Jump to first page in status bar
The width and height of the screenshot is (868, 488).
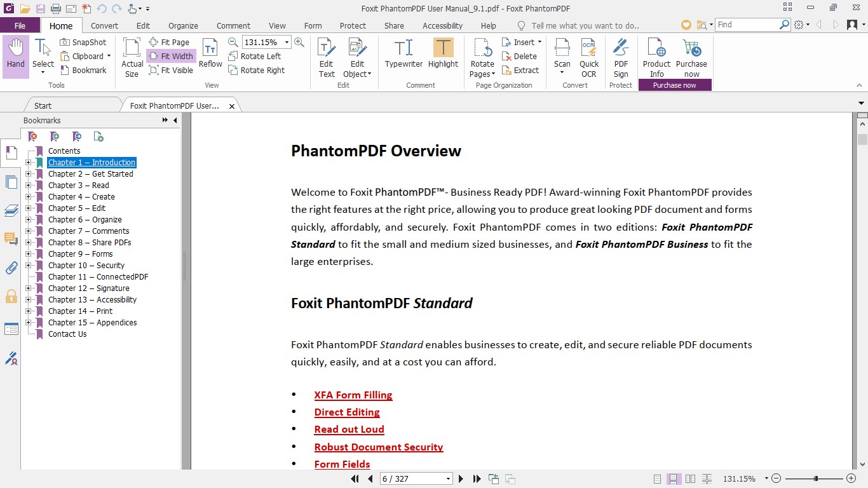pyautogui.click(x=355, y=479)
